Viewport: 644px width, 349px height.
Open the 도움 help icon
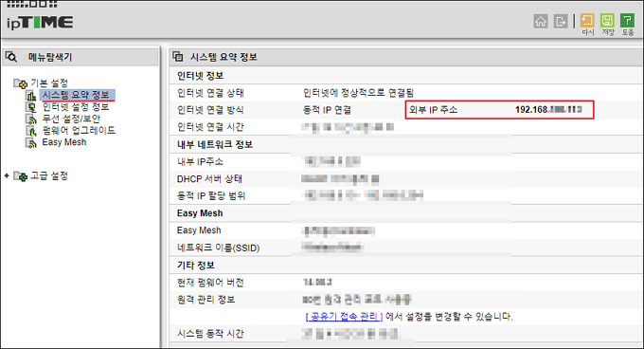[627, 21]
